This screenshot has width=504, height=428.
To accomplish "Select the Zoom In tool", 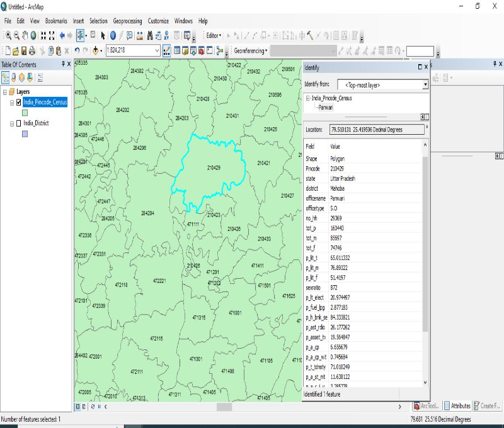I will click(8, 36).
